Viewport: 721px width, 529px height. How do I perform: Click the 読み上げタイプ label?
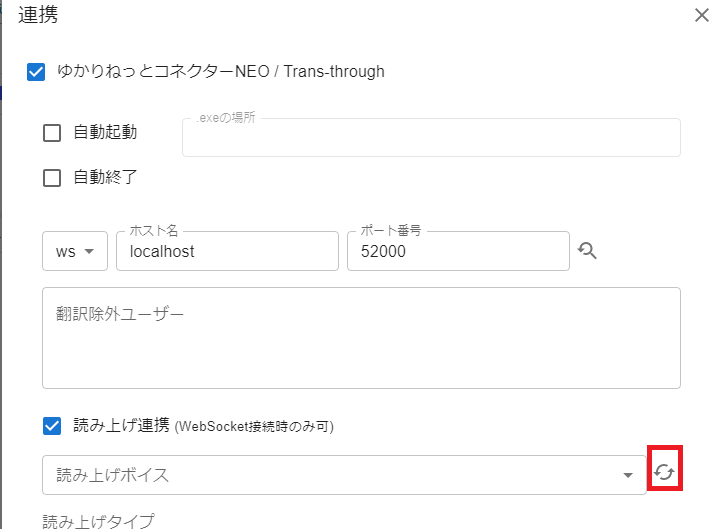pos(99,521)
